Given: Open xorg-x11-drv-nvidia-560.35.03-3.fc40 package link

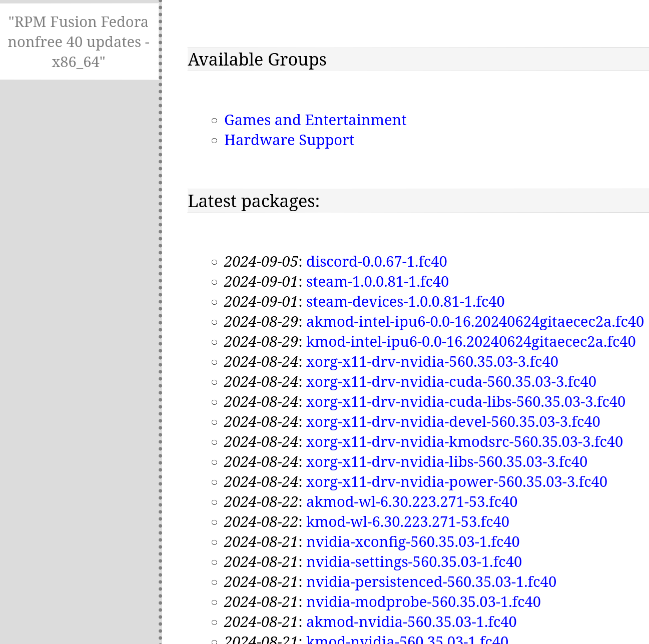Looking at the screenshot, I should click(432, 362).
